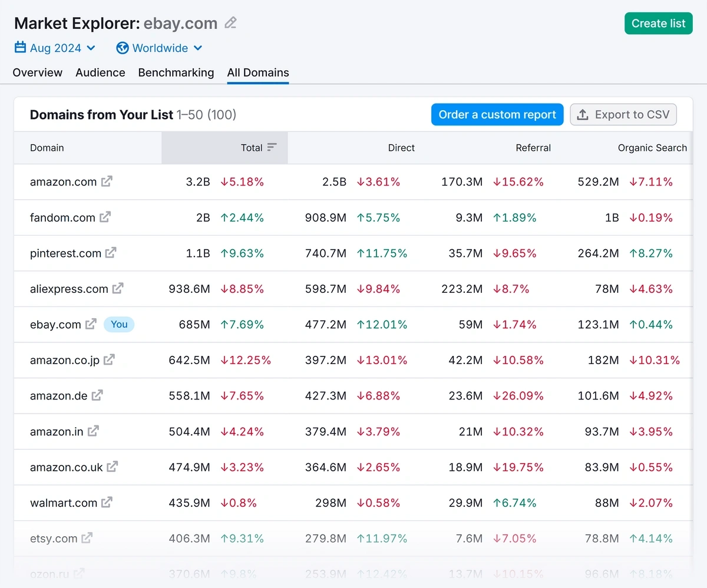707x588 pixels.
Task: Click the 642.5M total for amazon.co.jp
Action: pyautogui.click(x=189, y=360)
